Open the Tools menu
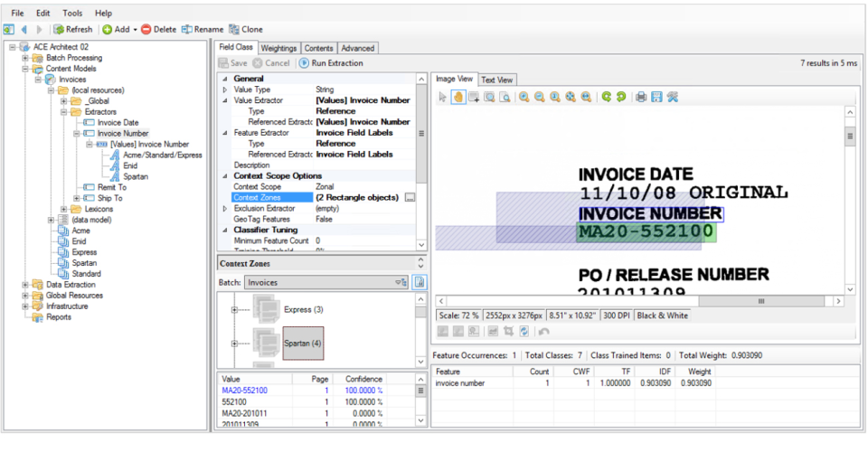The image size is (868, 452). [72, 14]
